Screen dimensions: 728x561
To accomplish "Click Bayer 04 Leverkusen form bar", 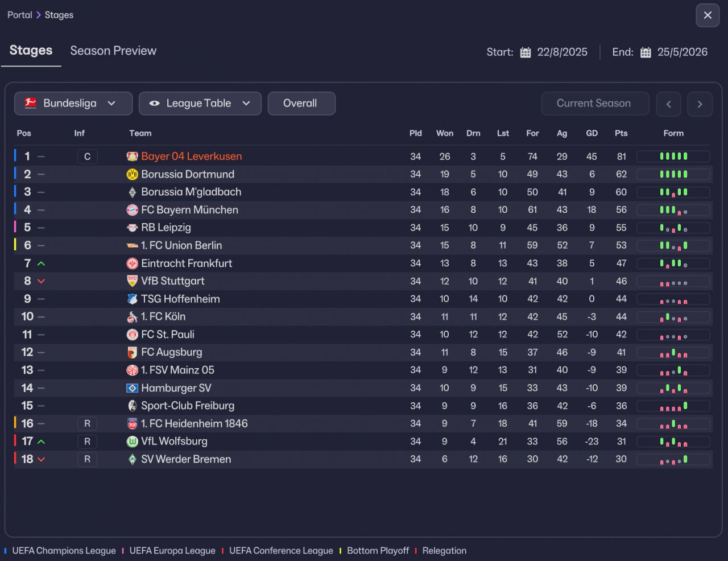I will tap(673, 156).
